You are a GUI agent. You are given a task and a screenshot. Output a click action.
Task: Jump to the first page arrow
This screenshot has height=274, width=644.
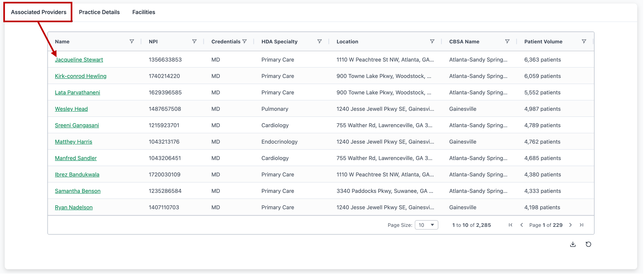point(511,225)
